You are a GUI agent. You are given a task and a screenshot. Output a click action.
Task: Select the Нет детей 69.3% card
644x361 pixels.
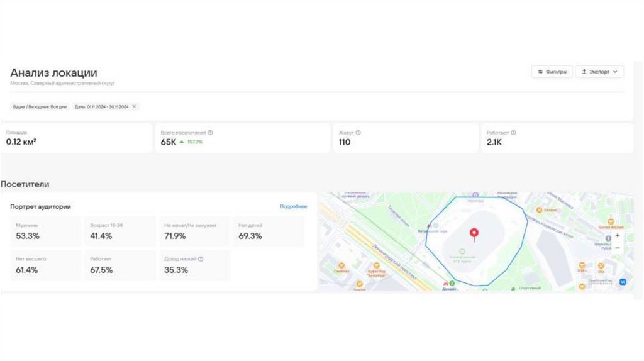[x=269, y=231]
